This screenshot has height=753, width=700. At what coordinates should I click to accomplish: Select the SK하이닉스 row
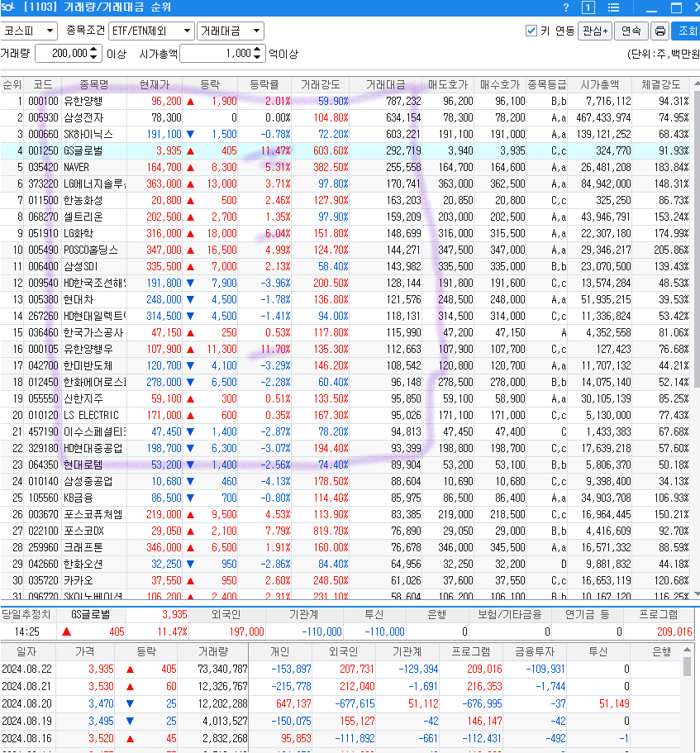[345, 134]
